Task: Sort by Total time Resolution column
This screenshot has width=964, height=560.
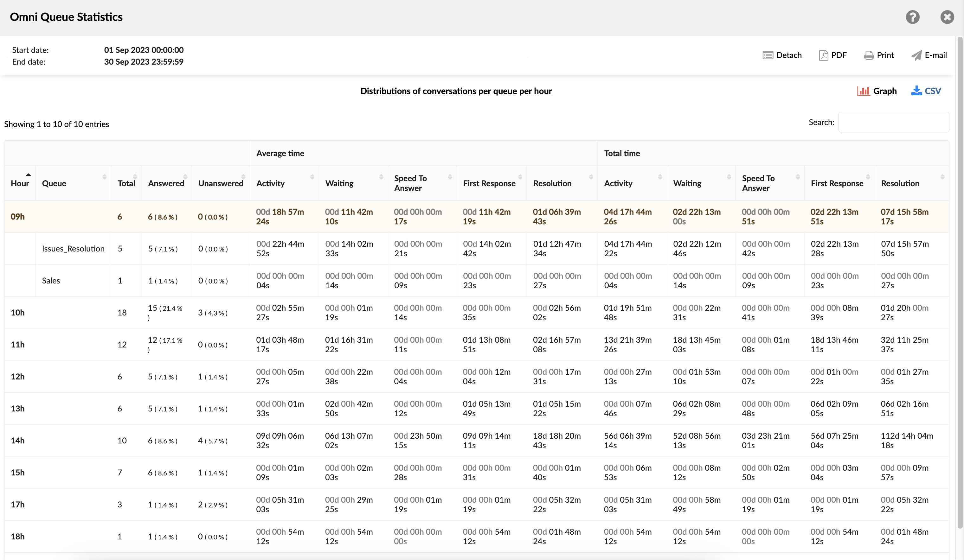Action: (912, 183)
